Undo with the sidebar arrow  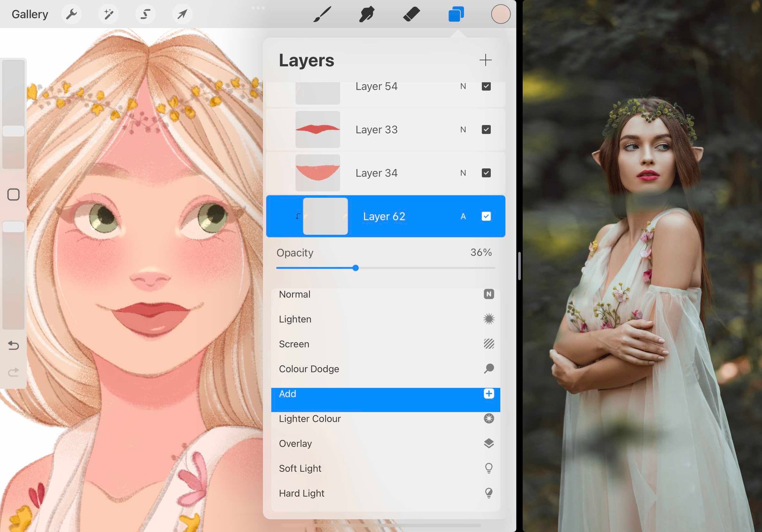coord(13,346)
